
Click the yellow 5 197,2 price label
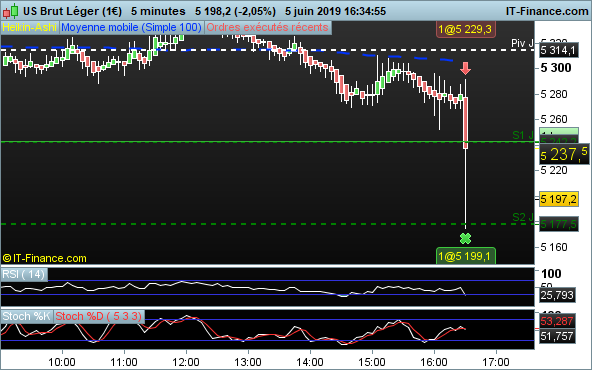(x=558, y=199)
